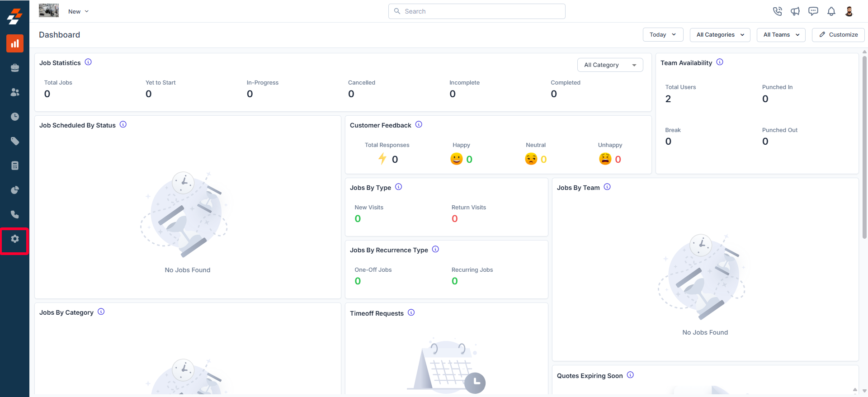Screen dimensions: 868x397
Task: Open the Dashboard chart icon in sidebar
Action: pos(15,43)
